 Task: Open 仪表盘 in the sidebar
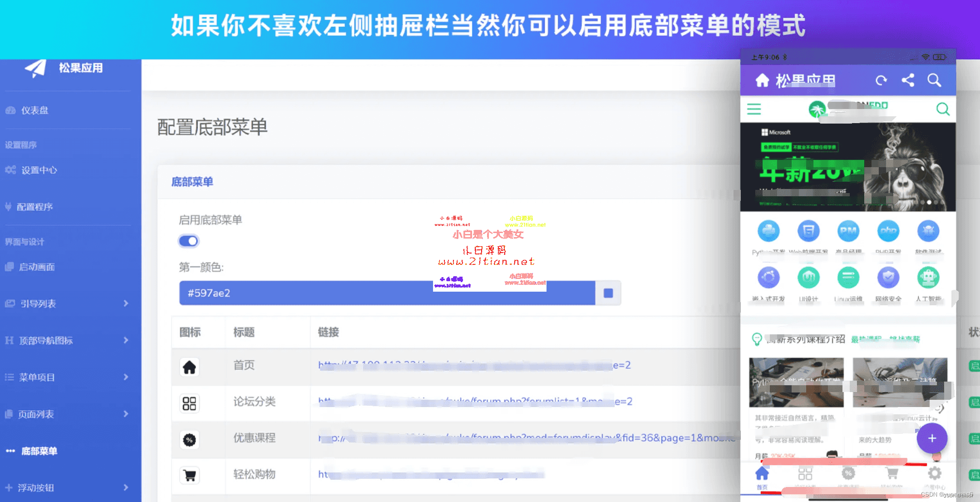coord(34,110)
